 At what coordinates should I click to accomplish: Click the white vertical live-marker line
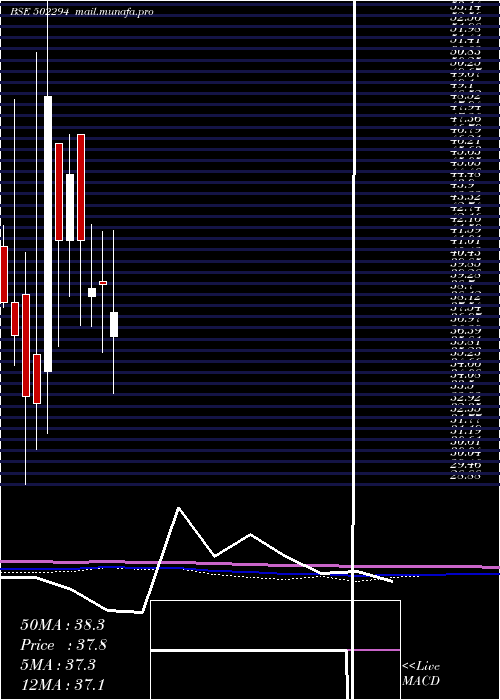point(354,350)
